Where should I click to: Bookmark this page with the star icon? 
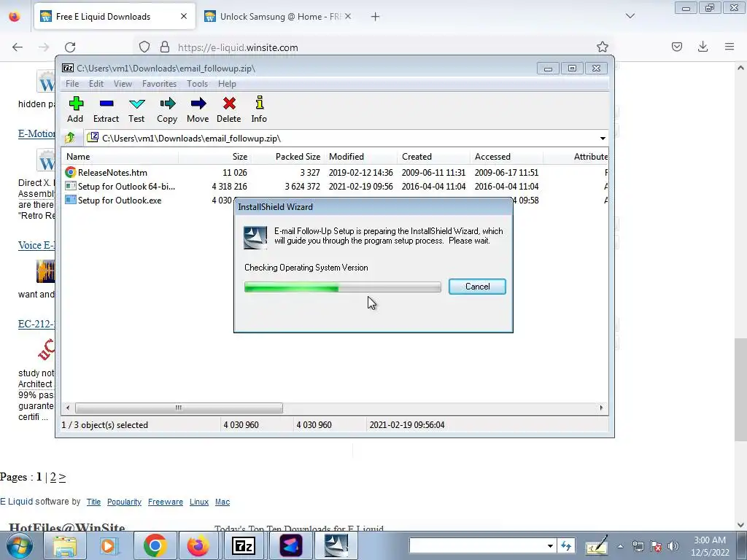click(602, 47)
